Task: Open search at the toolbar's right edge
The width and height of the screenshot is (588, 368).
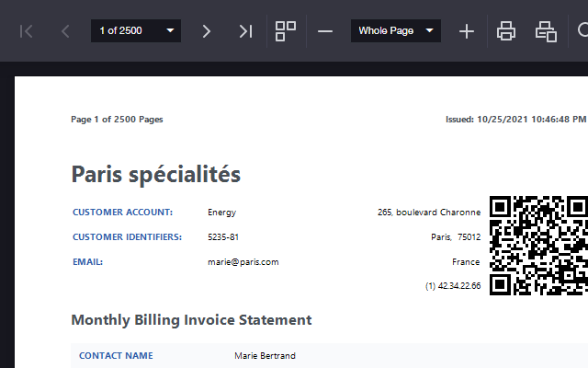Action: coord(582,31)
